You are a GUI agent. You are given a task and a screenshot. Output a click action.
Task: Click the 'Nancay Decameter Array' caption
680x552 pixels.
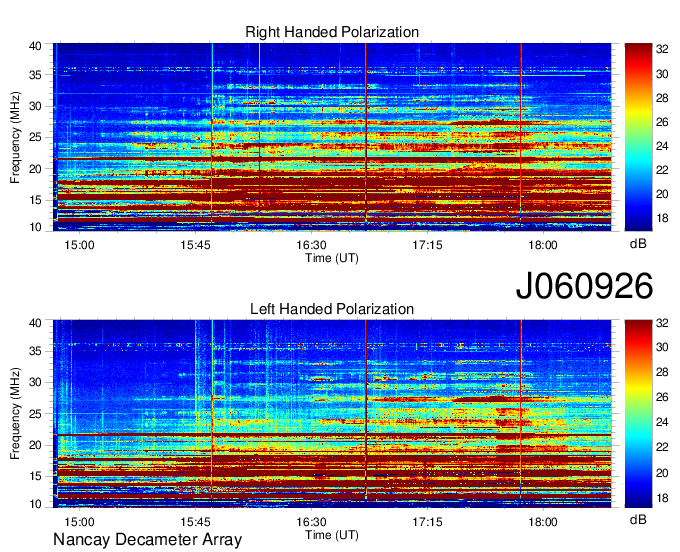click(147, 540)
